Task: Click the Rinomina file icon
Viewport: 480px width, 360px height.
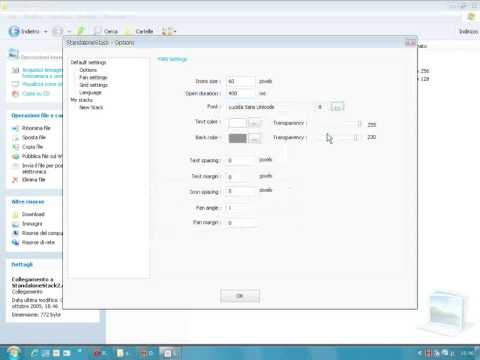Action: point(15,128)
